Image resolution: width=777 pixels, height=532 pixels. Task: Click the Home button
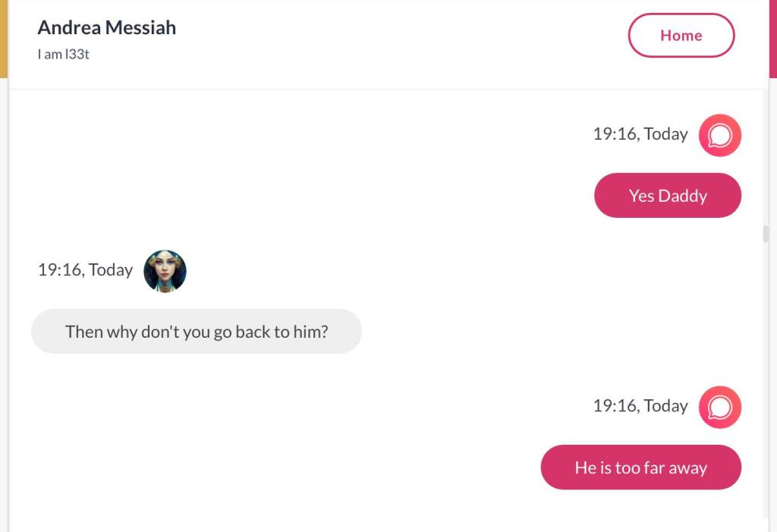tap(681, 36)
